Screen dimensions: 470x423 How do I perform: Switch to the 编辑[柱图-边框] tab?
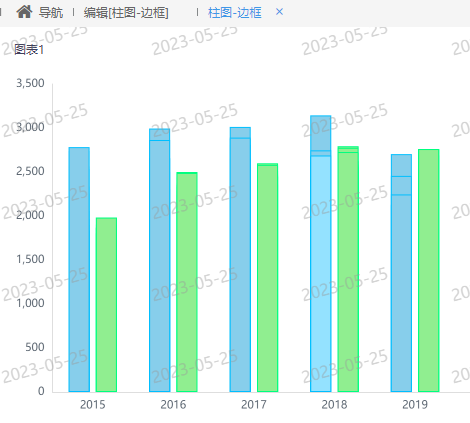126,13
